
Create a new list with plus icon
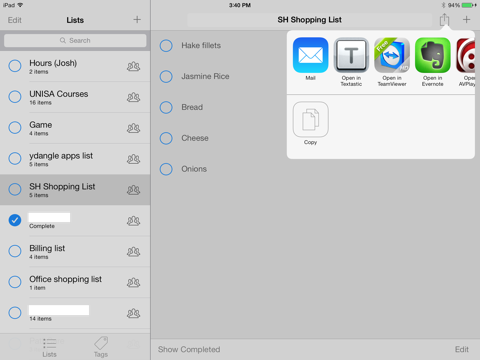tap(137, 20)
